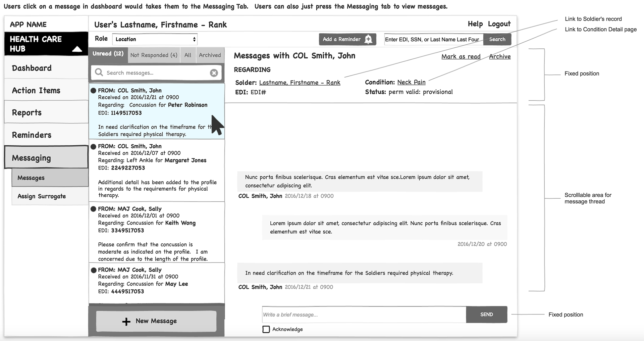Click the Add a Reminder button

347,39
